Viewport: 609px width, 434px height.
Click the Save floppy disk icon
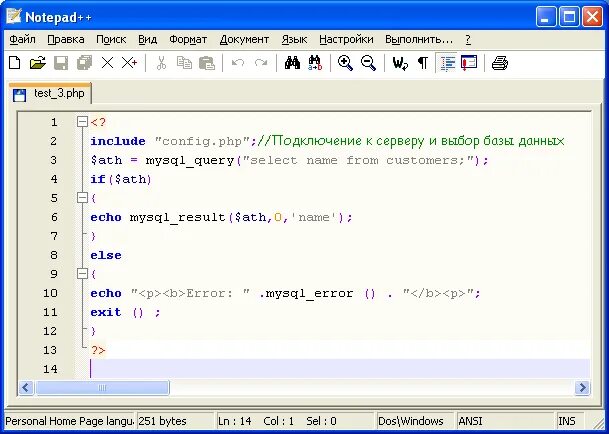tap(61, 63)
